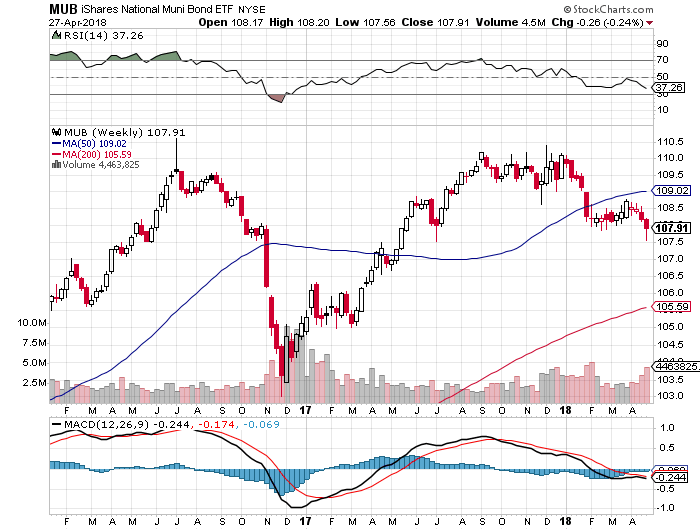
Task: Click the 2.5M volume axis label
Action: (x=34, y=383)
